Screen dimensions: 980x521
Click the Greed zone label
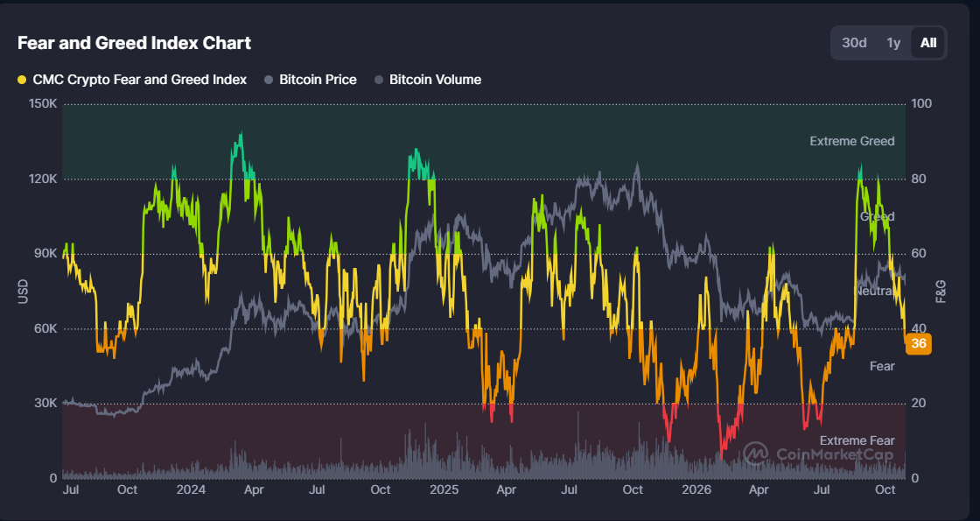[878, 216]
